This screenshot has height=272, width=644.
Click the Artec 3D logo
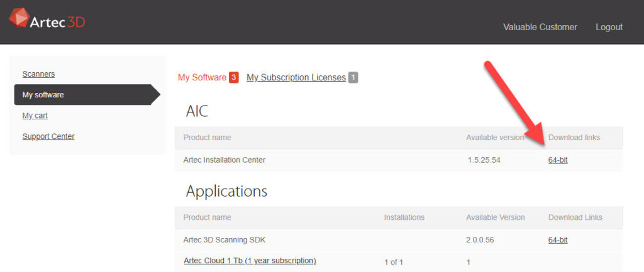coord(47,18)
